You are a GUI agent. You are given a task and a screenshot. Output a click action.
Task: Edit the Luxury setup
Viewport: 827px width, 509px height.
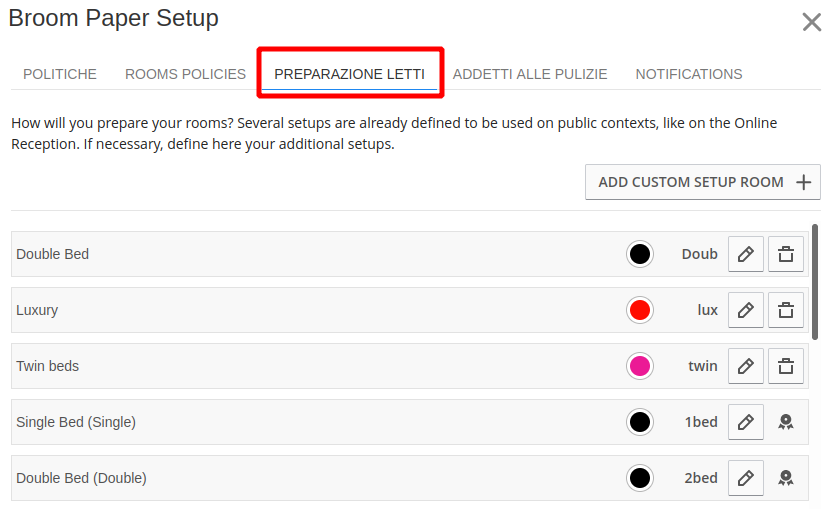tap(745, 310)
